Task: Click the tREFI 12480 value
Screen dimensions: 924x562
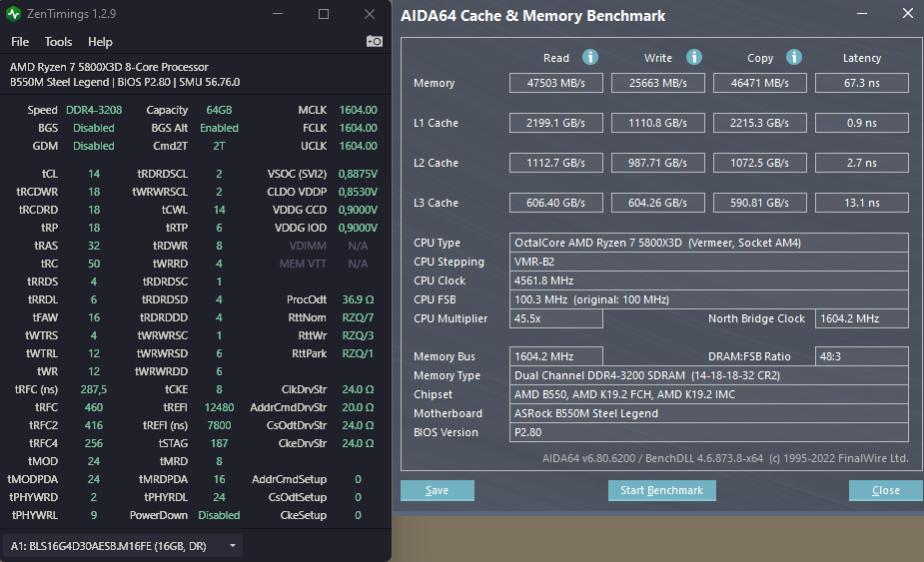Action: (x=219, y=407)
